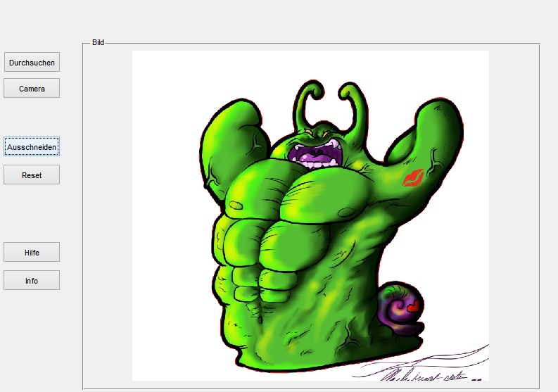The width and height of the screenshot is (558, 392).
Task: Reset the image with the Reset button
Action: (x=32, y=175)
